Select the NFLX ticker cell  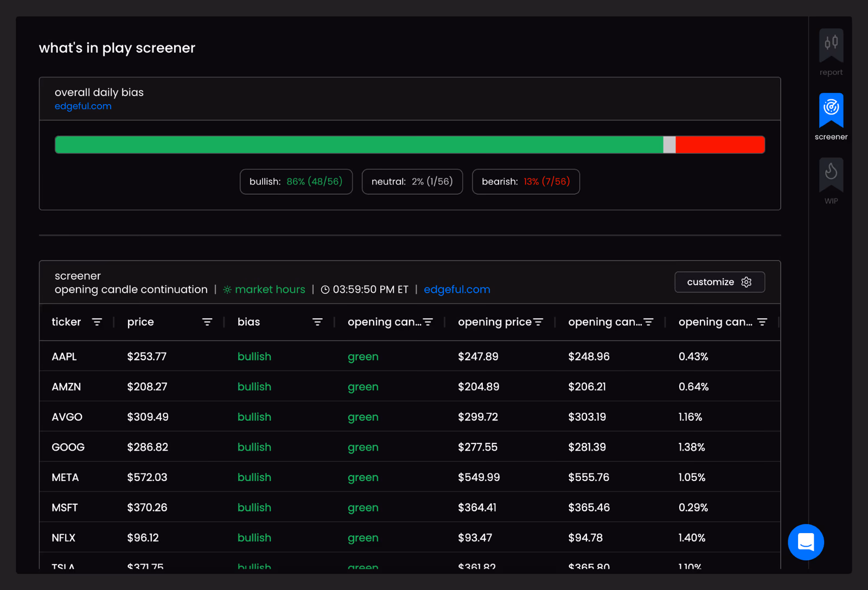coord(63,538)
